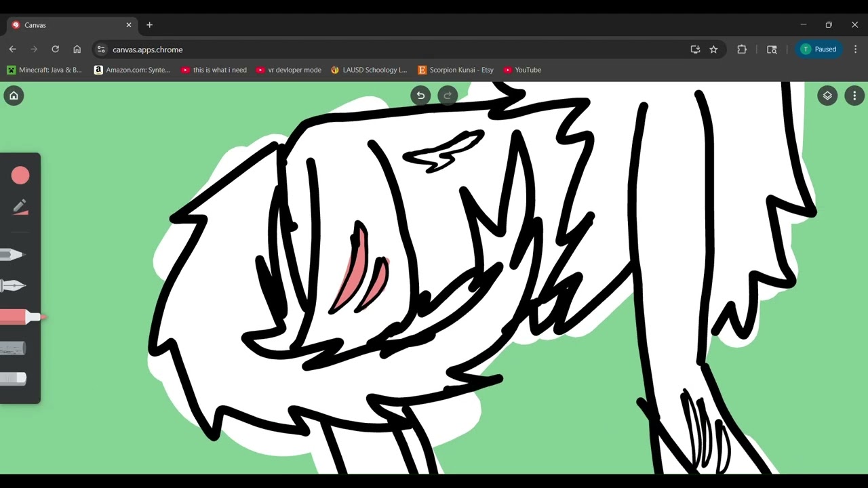Bookmark this page with the star
This screenshot has width=868, height=488.
(713, 49)
